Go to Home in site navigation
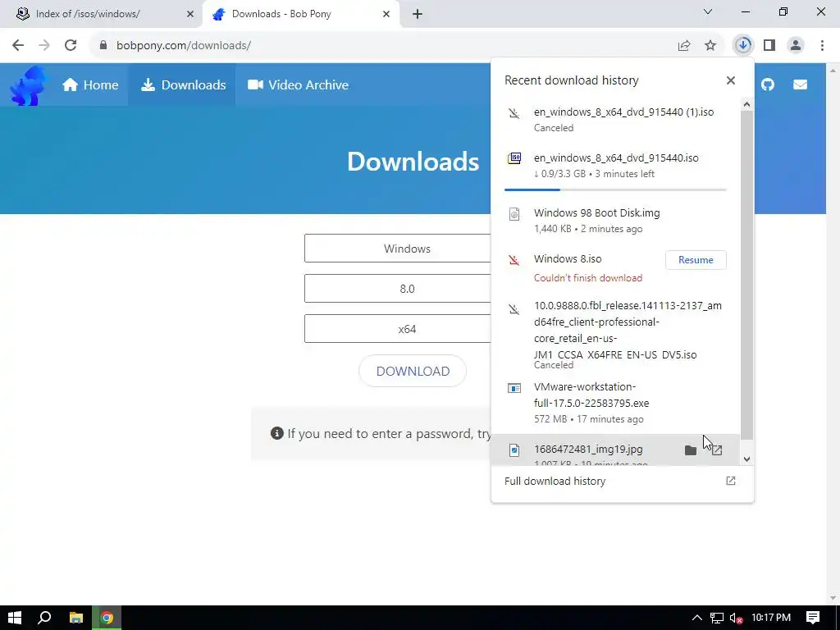 point(90,84)
